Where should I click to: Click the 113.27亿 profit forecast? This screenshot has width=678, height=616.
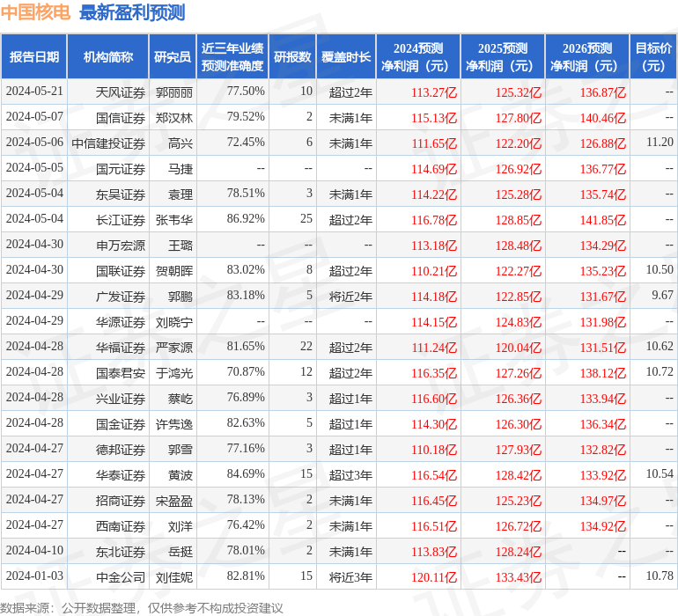pyautogui.click(x=434, y=92)
